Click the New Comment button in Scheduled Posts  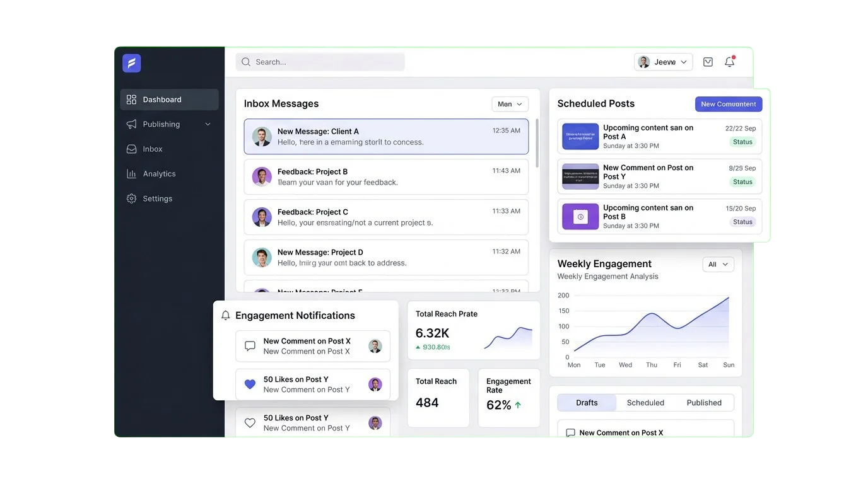[728, 104]
